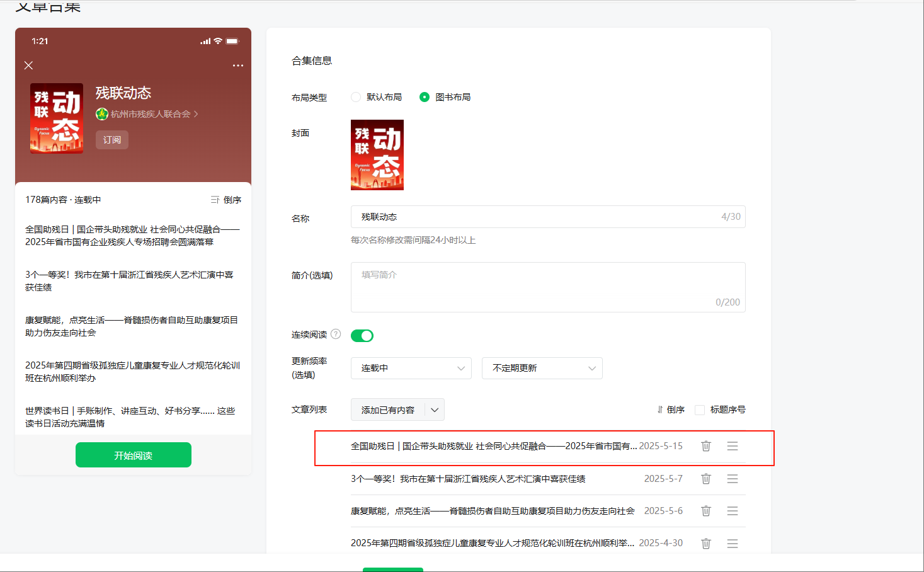Click the date 2025-5-15
Image resolution: width=924 pixels, height=572 pixels.
pos(661,446)
